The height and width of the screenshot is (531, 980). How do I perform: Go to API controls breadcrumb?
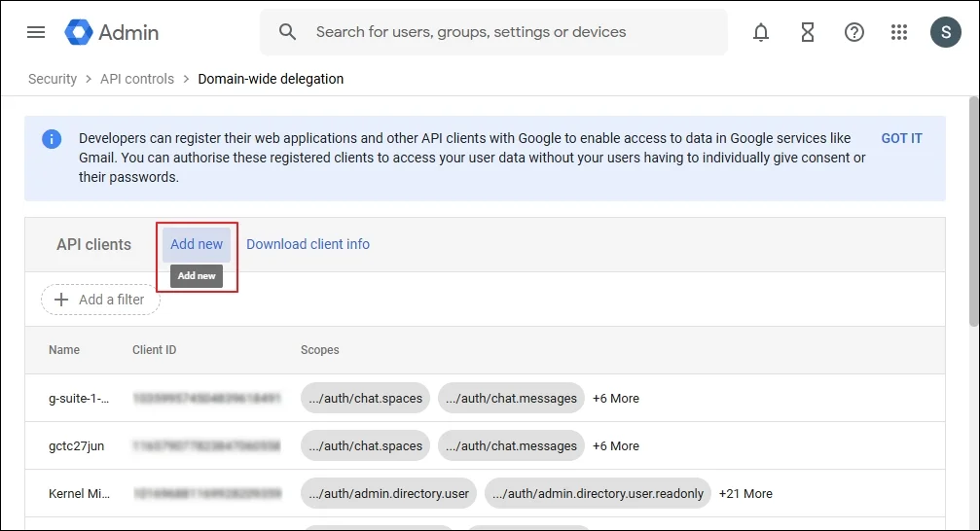pos(137,79)
